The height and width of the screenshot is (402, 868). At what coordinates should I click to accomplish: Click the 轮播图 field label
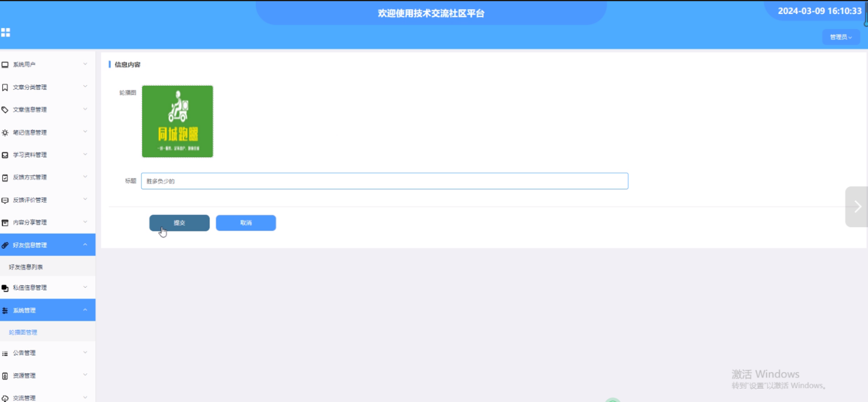coord(128,93)
